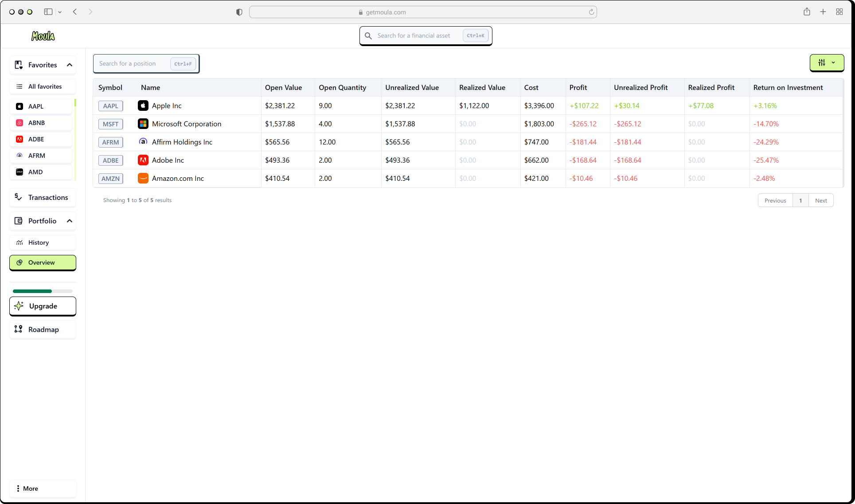This screenshot has width=855, height=504.
Task: Click Amazon.com Inc name text
Action: [178, 179]
